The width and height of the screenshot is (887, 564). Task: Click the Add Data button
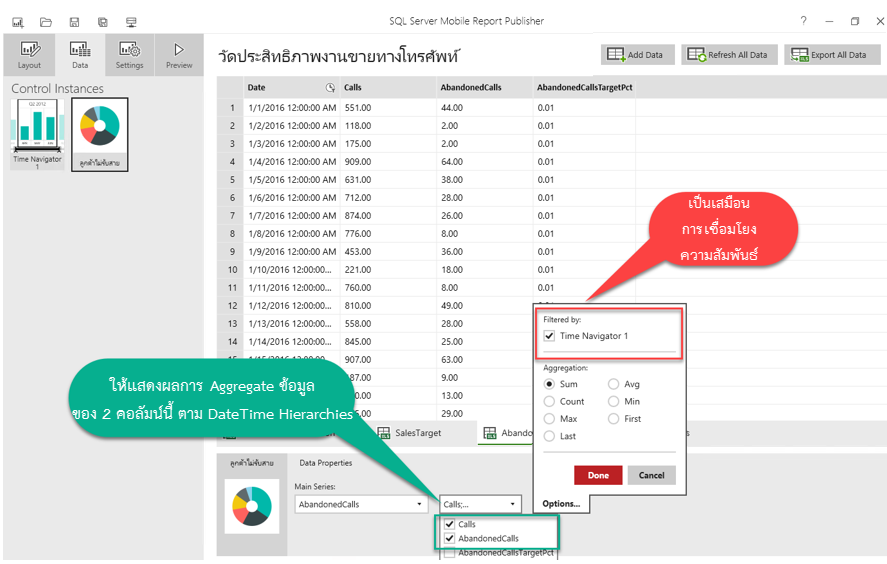(638, 55)
